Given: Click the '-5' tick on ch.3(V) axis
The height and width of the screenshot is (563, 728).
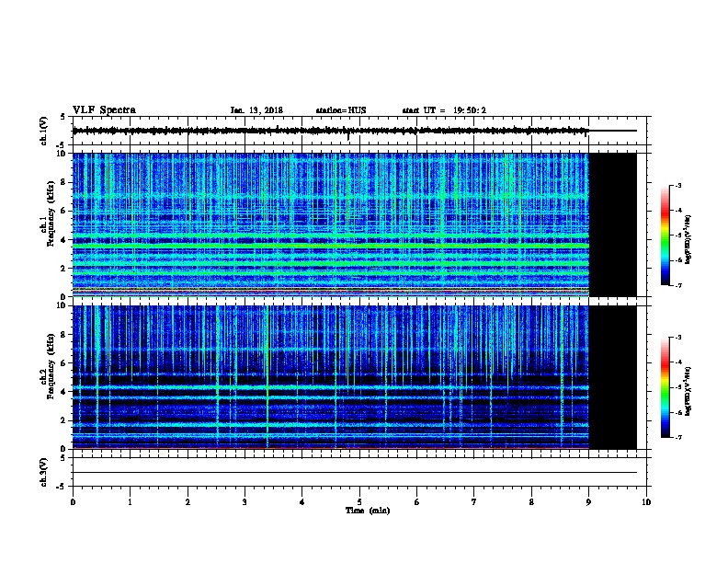Looking at the screenshot, I should click(x=62, y=487).
